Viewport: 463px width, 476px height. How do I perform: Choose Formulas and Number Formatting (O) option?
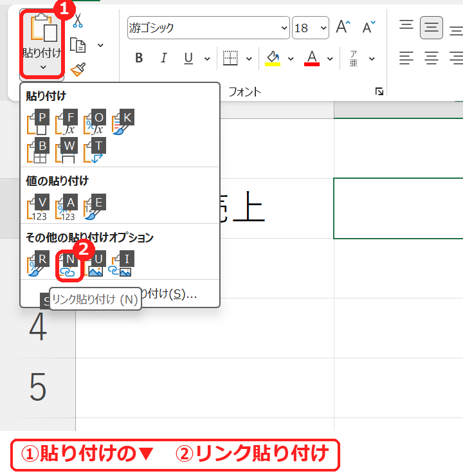point(95,122)
